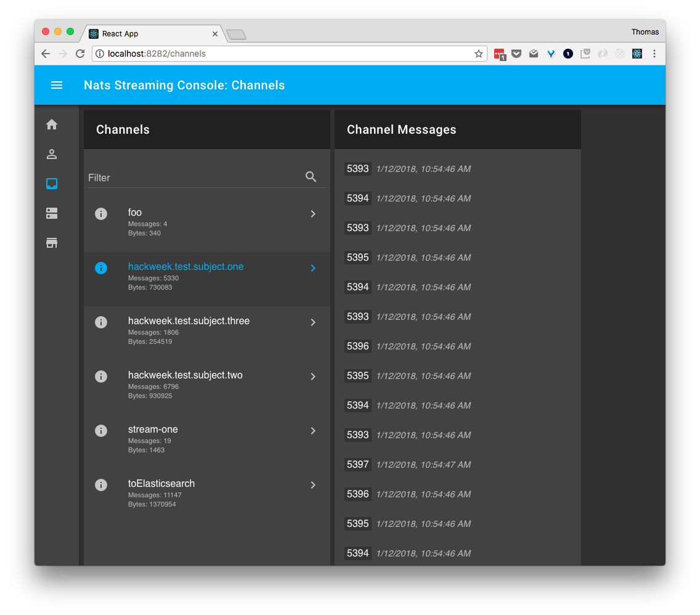The width and height of the screenshot is (700, 615).
Task: Select the React App browser tab
Action: pos(152,34)
